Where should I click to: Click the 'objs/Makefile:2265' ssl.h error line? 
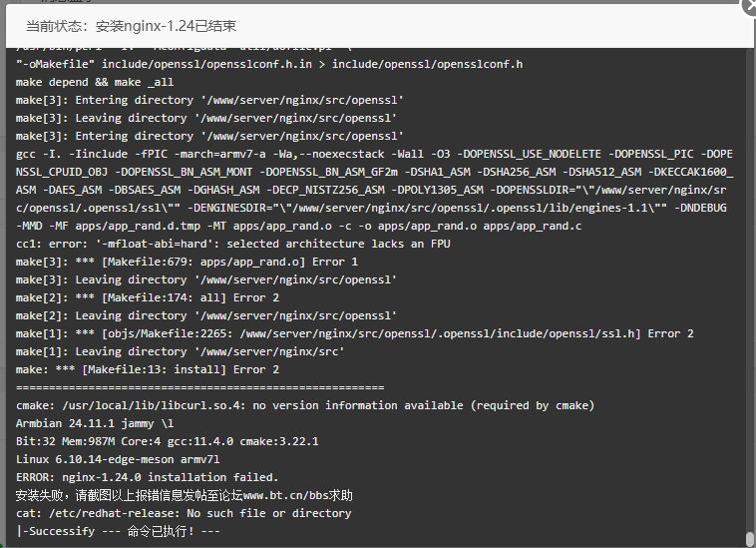coord(354,333)
